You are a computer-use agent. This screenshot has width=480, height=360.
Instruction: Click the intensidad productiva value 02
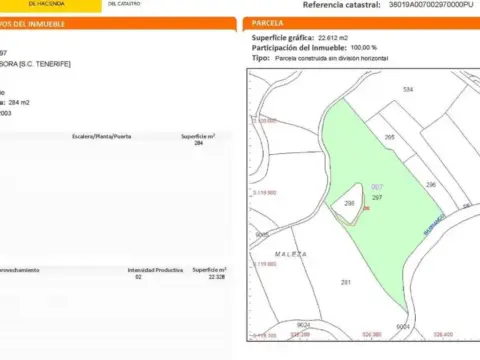coord(138,277)
